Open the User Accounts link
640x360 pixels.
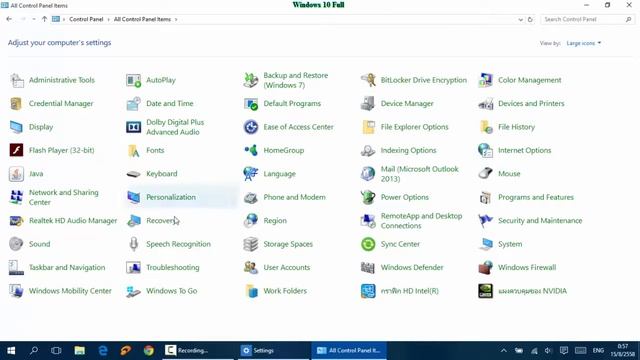coord(287,267)
